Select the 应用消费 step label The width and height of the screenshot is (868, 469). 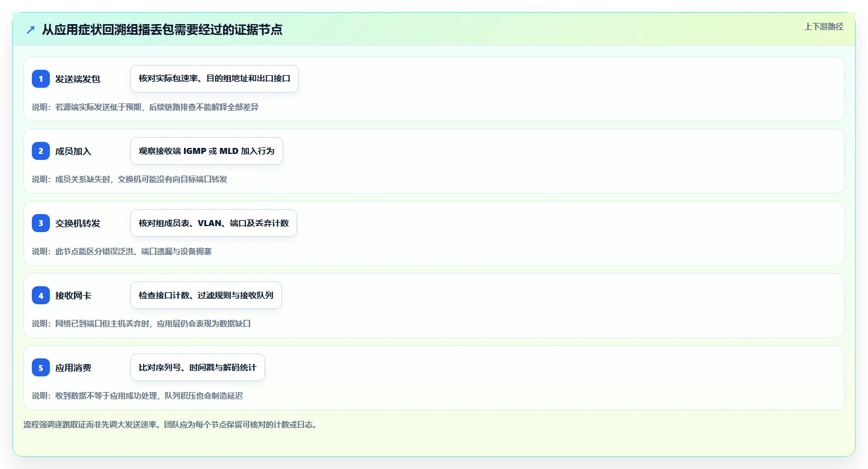pyautogui.click(x=73, y=367)
